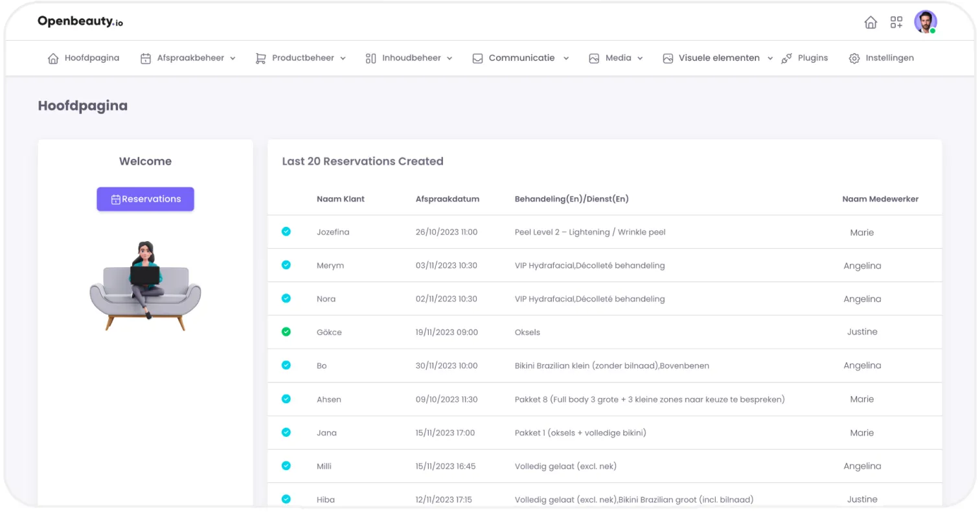Click the Visuele elementen image icon
The width and height of the screenshot is (980, 514).
(x=668, y=58)
